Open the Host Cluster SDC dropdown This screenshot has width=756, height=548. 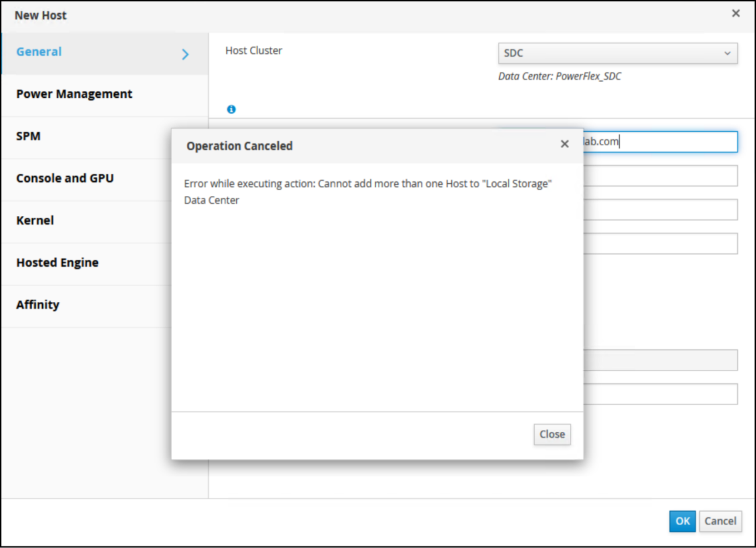coord(618,53)
